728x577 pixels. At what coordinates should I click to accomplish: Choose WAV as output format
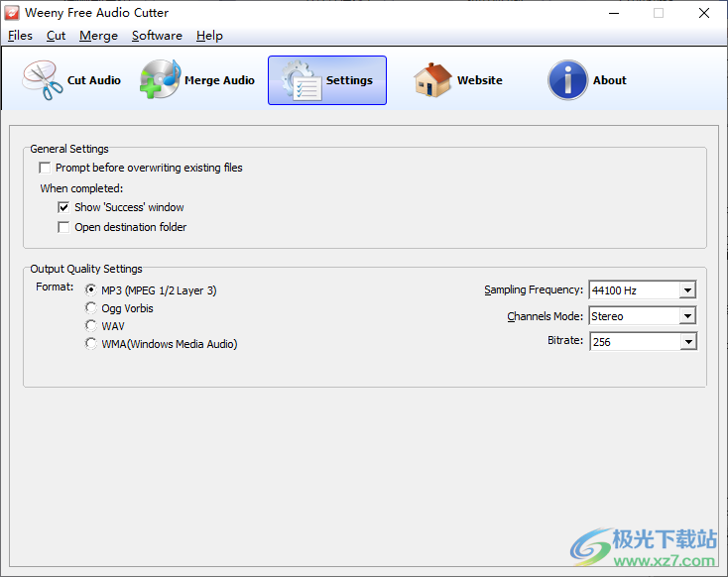[92, 326]
